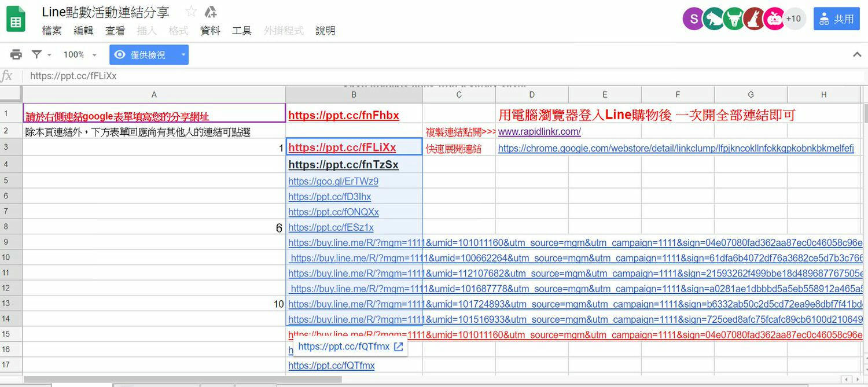Click the buy.line.me link with umid=100662264
Screen dimensions: 868x387
[x=576, y=258]
